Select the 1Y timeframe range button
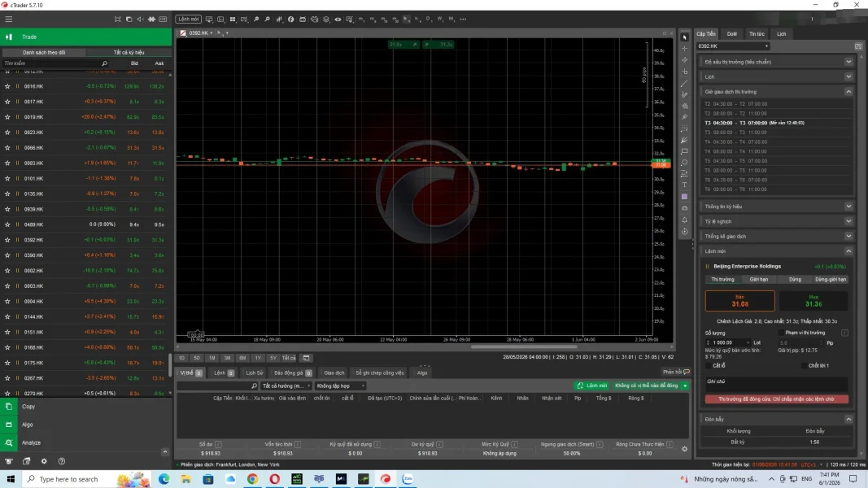Viewport: 868px width, 488px height. tap(258, 358)
